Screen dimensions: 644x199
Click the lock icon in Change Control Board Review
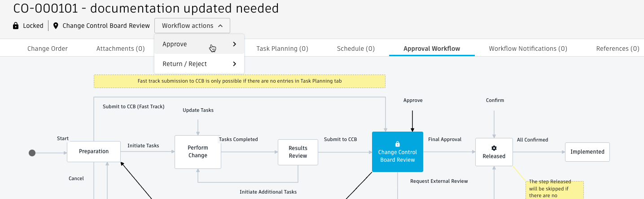(x=397, y=144)
